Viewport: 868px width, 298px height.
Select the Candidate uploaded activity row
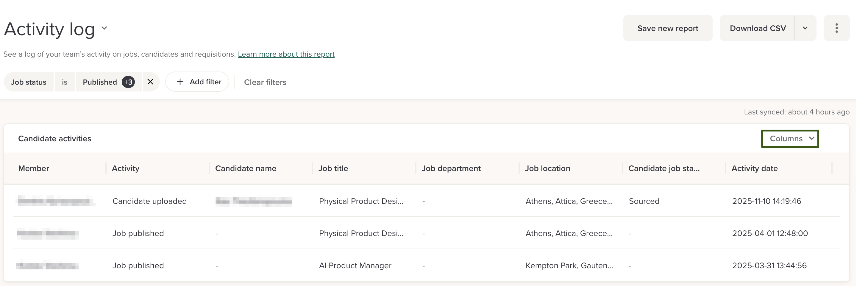click(x=149, y=201)
